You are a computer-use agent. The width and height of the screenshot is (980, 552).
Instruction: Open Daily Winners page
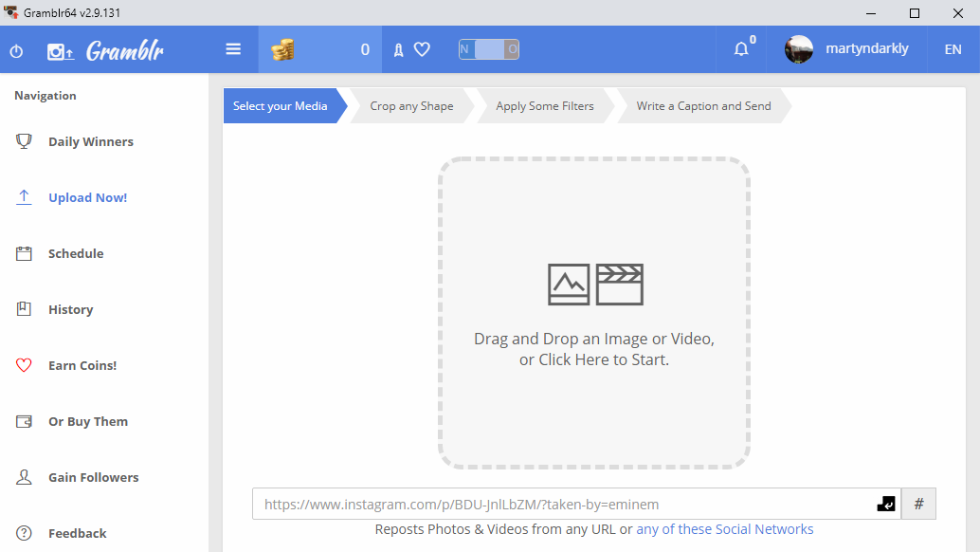pos(91,142)
